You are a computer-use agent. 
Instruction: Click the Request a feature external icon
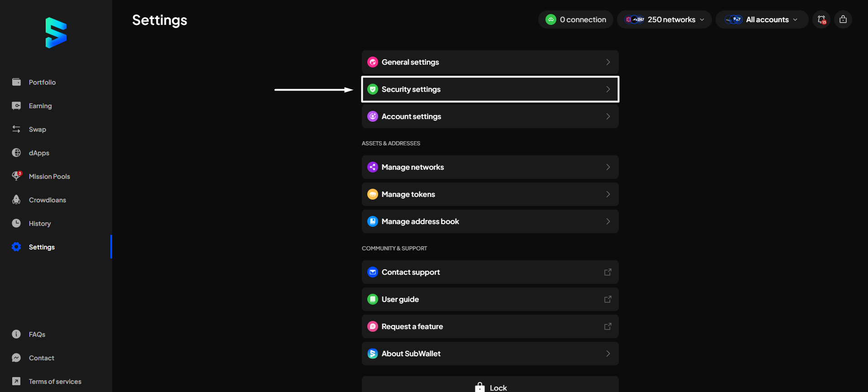click(x=607, y=326)
